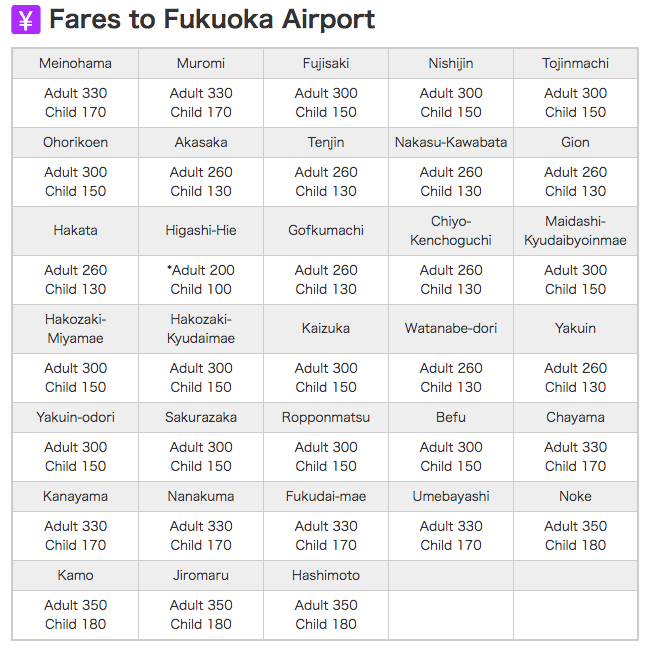Select the Yakuin station header

click(x=575, y=329)
